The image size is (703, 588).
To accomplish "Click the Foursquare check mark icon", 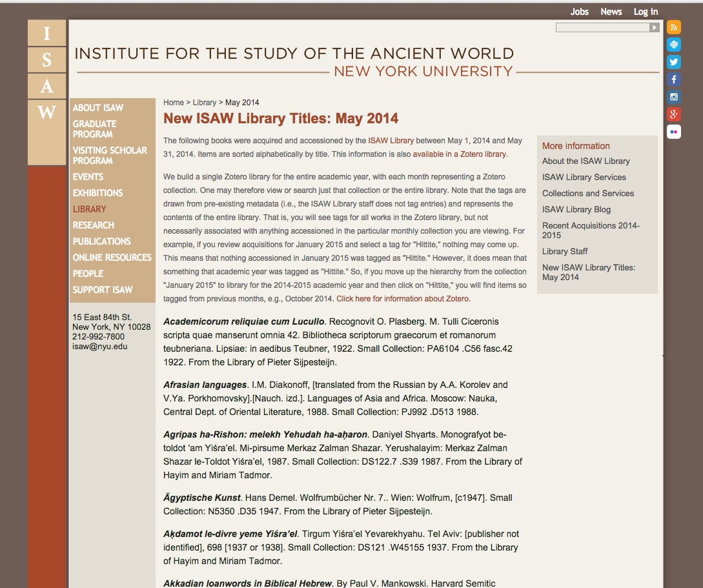I will tap(674, 45).
